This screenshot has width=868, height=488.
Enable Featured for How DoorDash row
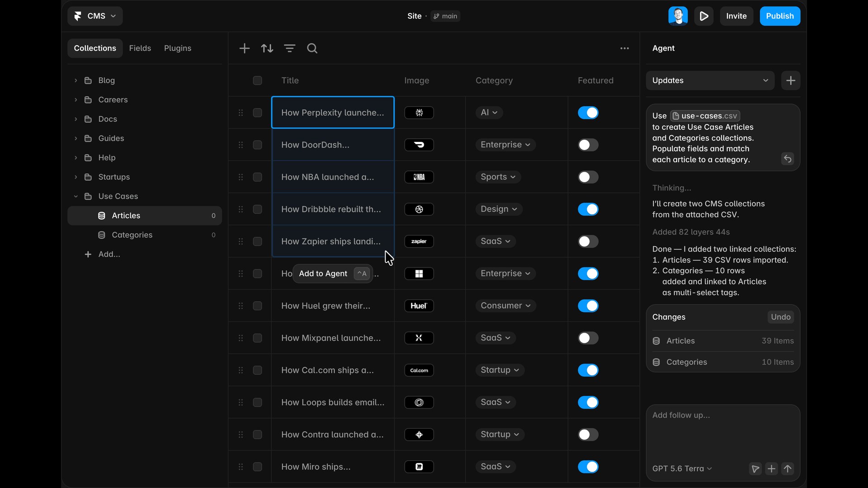tap(588, 145)
